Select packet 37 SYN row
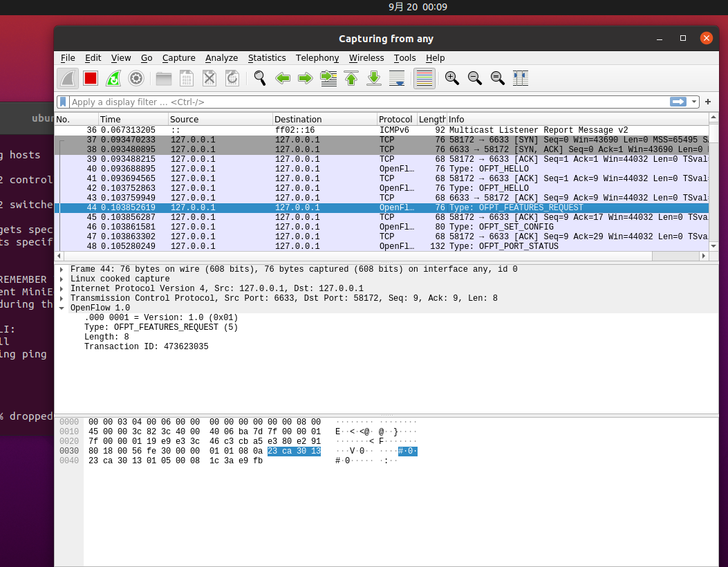728x567 pixels. (382, 140)
